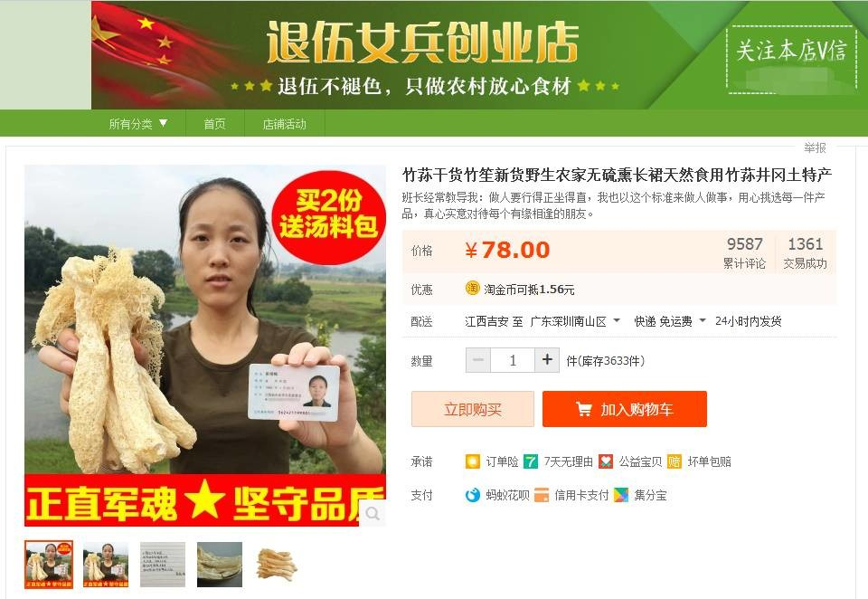Click the colorful 集分宝 icon
The image size is (868, 599).
[621, 495]
